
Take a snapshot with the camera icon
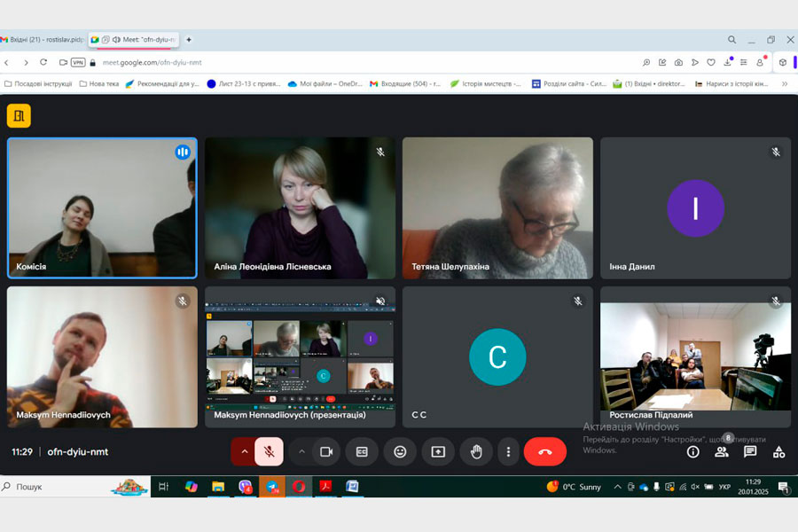tap(678, 63)
